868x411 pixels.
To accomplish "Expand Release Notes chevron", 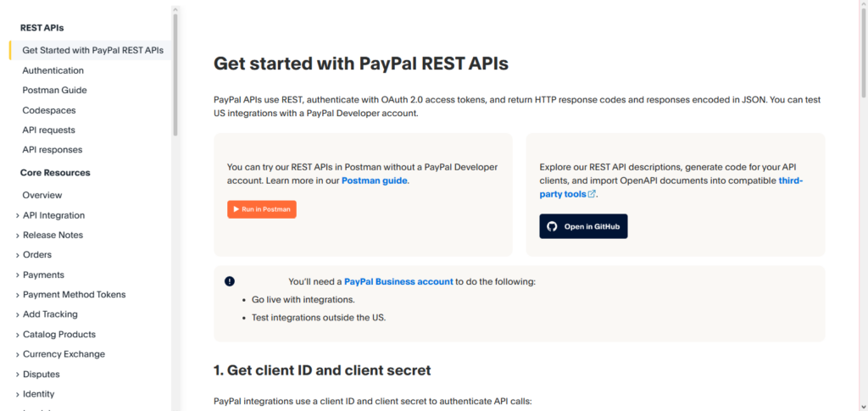I will coord(18,236).
